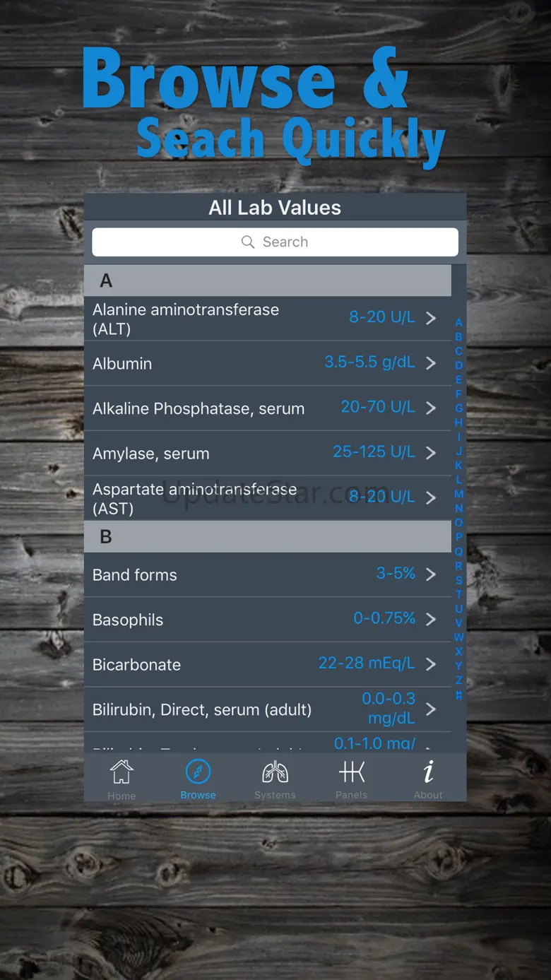Image resolution: width=551 pixels, height=980 pixels.
Task: Open the Basophils lab value
Action: pos(268,620)
